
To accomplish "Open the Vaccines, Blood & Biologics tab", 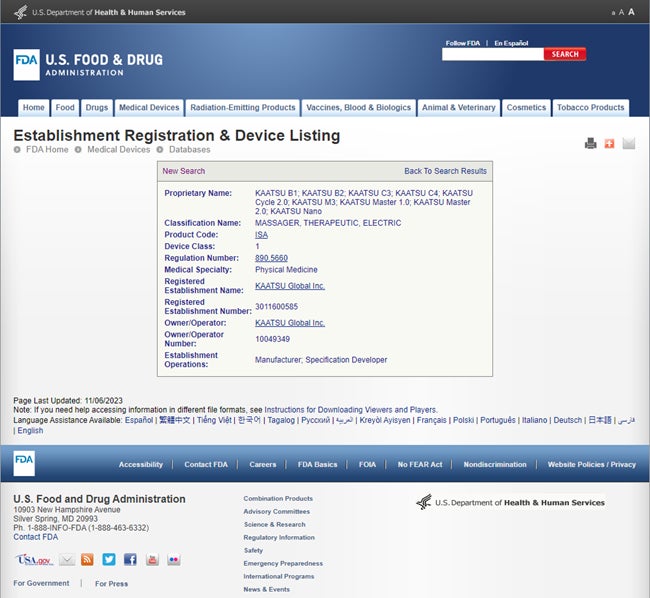I will pos(359,108).
